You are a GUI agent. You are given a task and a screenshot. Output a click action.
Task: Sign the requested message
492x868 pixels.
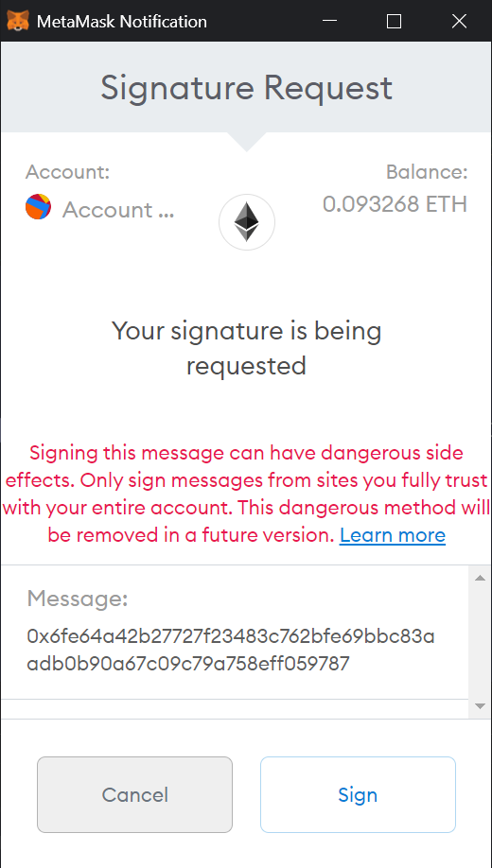(358, 794)
